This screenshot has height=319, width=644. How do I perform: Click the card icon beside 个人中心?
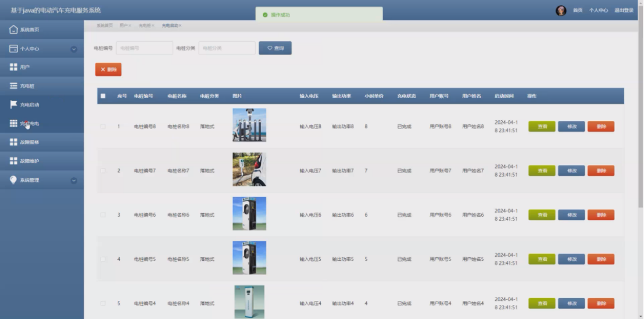click(x=13, y=49)
